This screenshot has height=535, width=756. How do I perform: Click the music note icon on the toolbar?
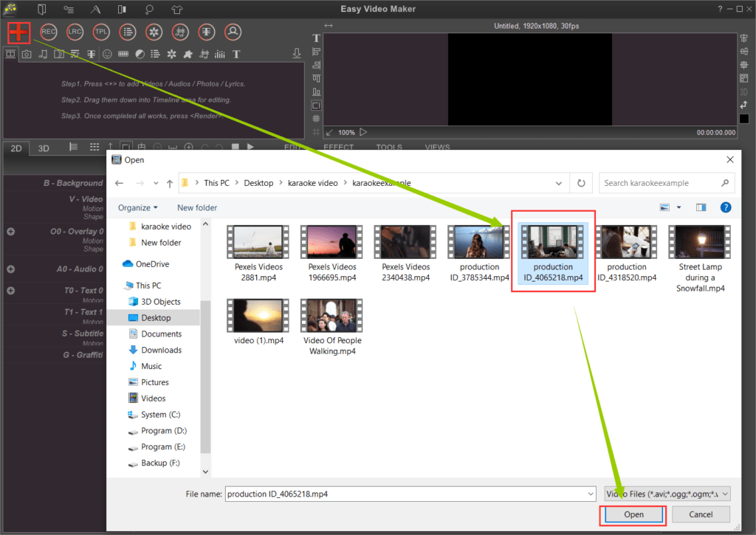(41, 54)
